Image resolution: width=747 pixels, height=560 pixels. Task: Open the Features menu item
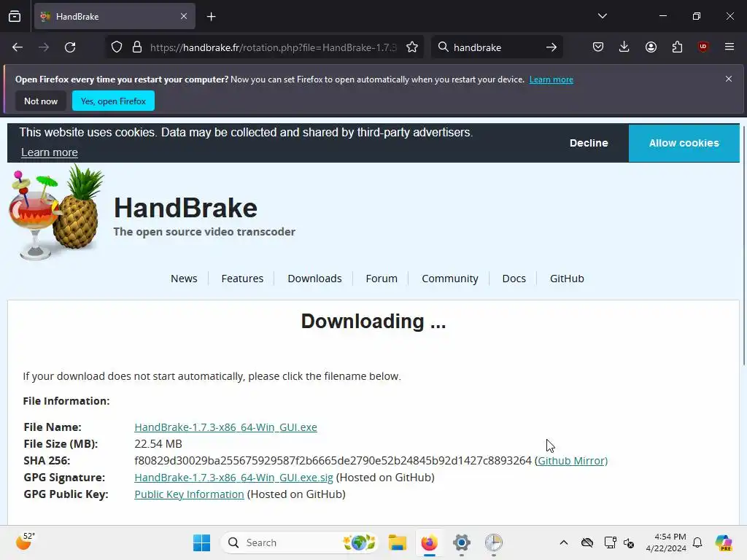tap(242, 279)
